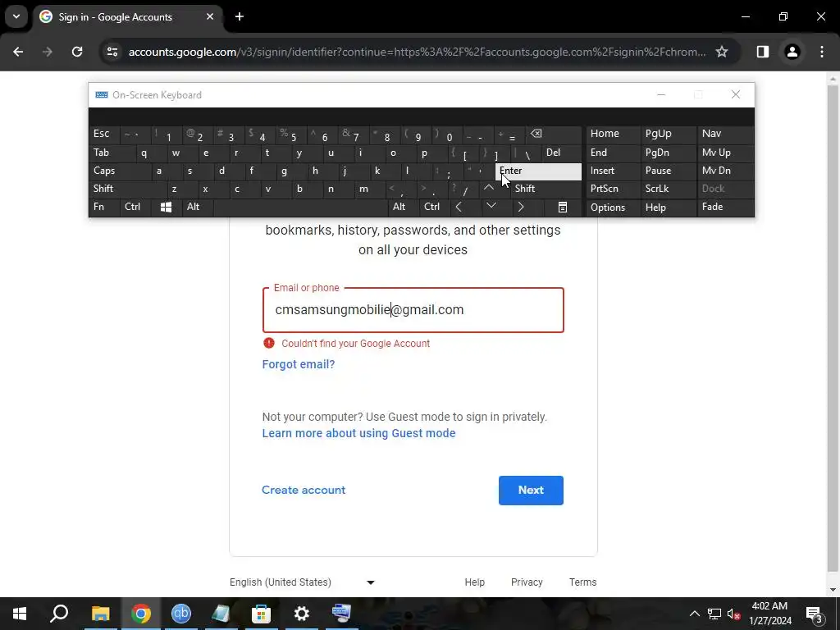Click the left arrow key on On-Screen Keyboard
The image size is (840, 630).
459,207
